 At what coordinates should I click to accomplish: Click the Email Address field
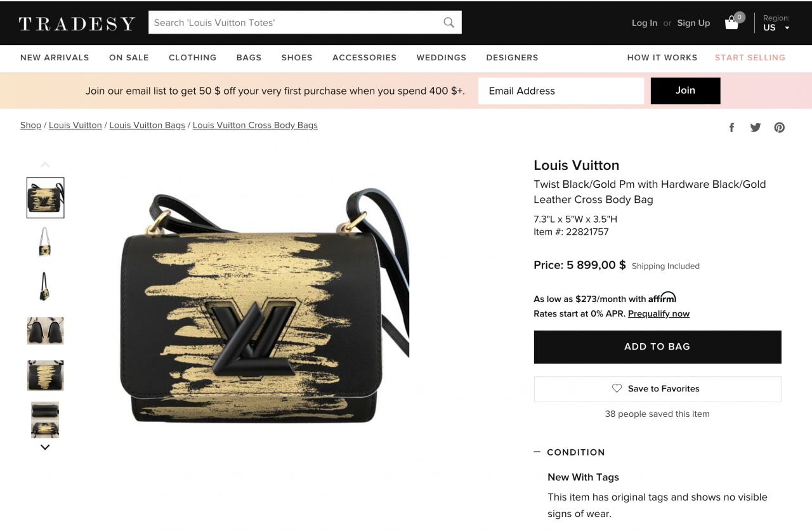pos(561,91)
